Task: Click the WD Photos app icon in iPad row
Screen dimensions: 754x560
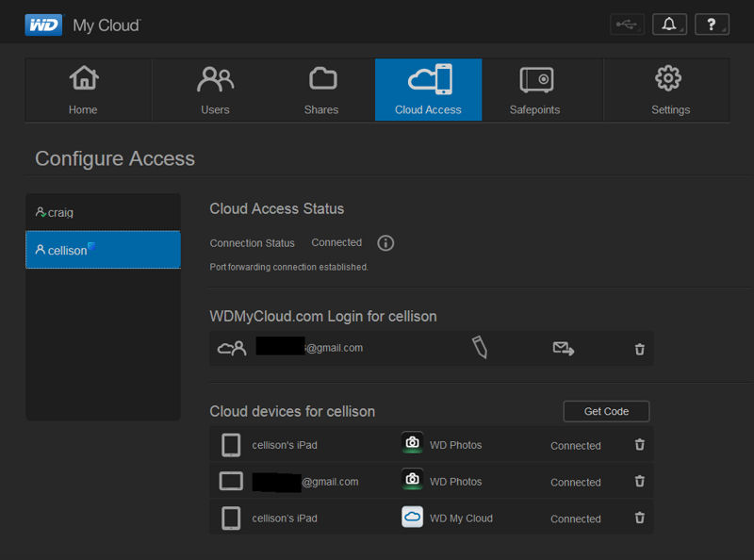Action: point(412,442)
